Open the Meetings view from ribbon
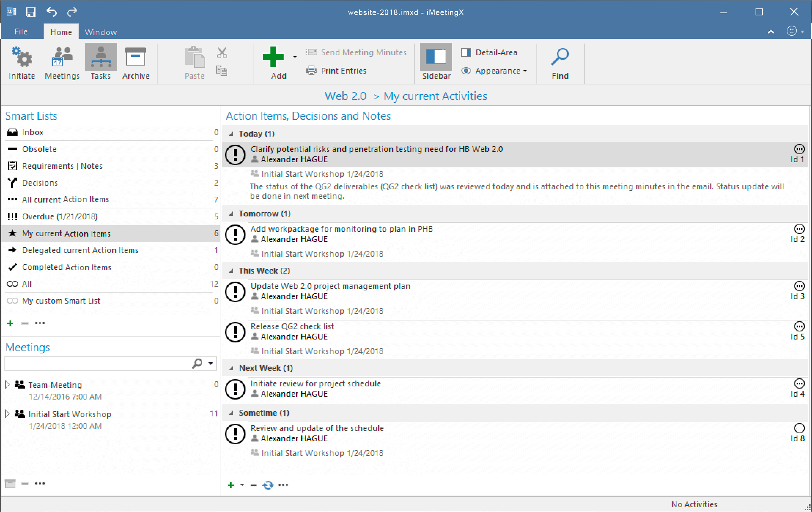 point(62,57)
